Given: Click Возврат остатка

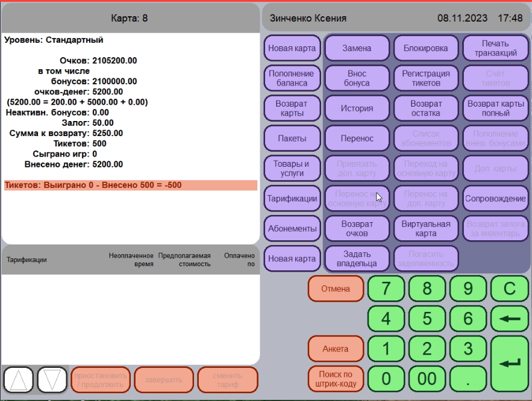Looking at the screenshot, I should (426, 108).
